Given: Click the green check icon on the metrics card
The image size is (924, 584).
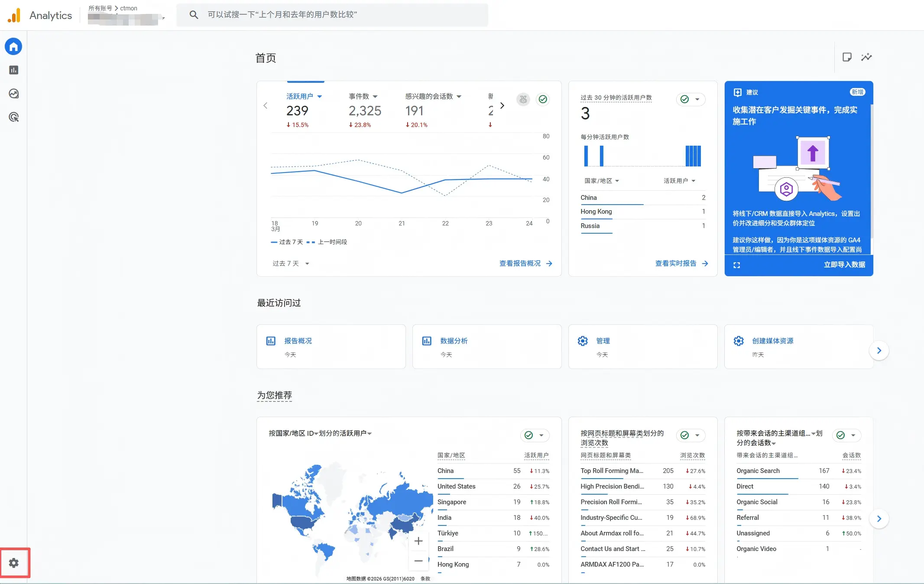Looking at the screenshot, I should (543, 99).
